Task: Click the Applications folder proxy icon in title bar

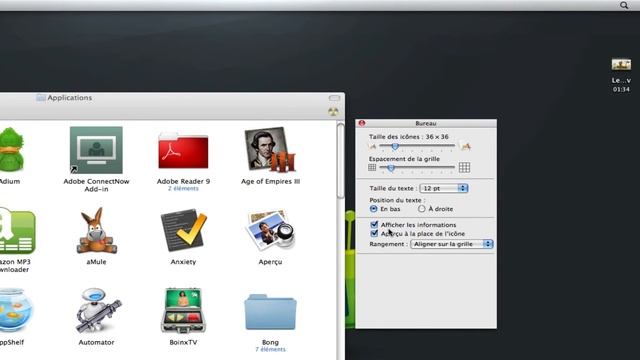Action: (40, 98)
